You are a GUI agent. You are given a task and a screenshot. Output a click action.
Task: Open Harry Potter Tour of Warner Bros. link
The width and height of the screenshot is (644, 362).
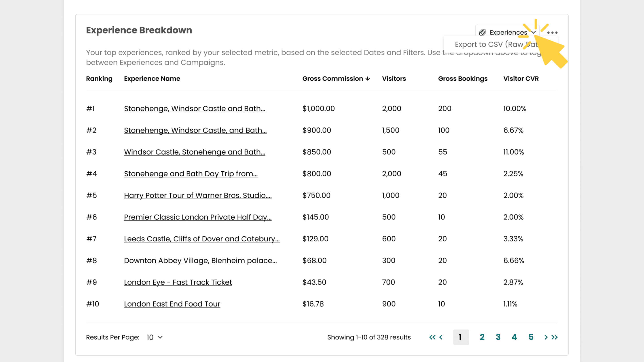pos(198,196)
